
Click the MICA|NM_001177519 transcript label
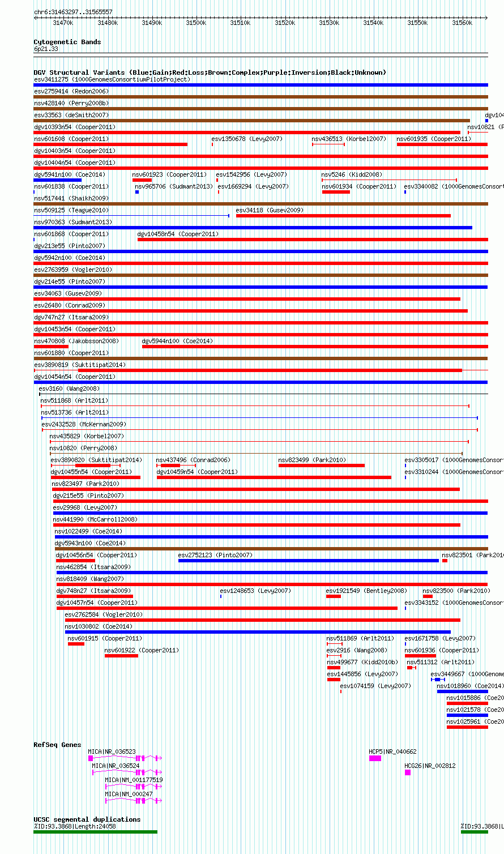134,780
